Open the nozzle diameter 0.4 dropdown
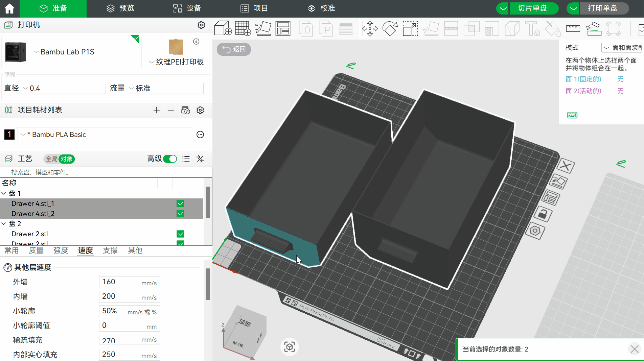644x361 pixels. point(63,88)
